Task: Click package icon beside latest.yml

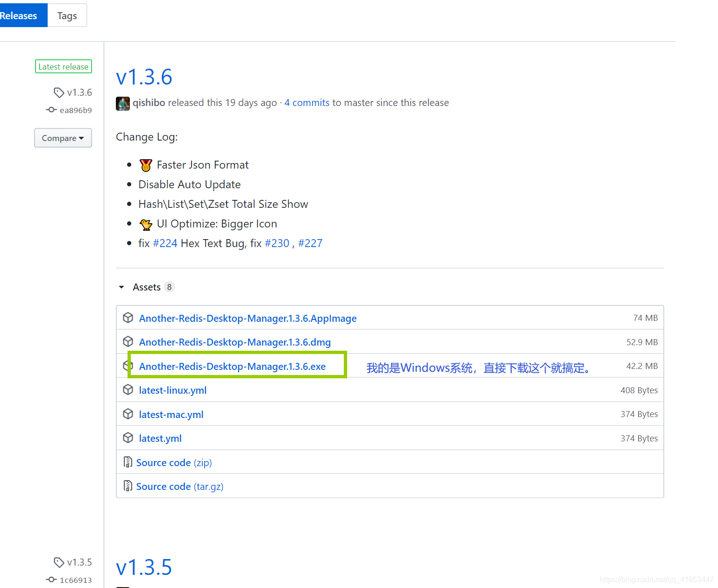Action: point(128,438)
